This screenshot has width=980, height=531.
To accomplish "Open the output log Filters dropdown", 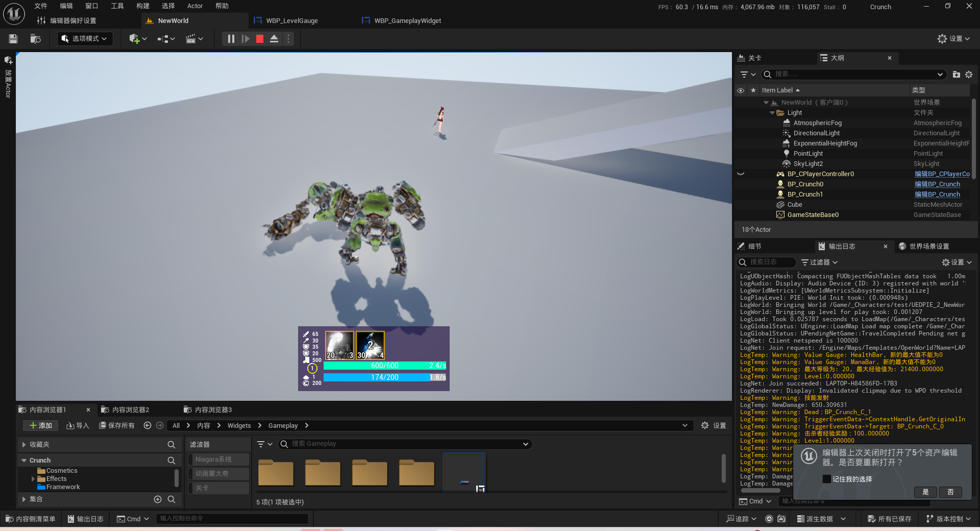I will [x=819, y=262].
